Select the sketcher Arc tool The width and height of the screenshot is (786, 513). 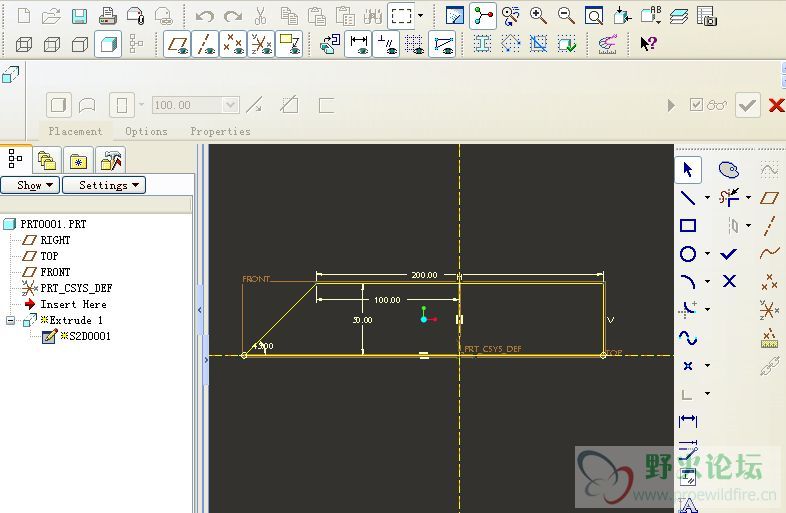tap(688, 282)
